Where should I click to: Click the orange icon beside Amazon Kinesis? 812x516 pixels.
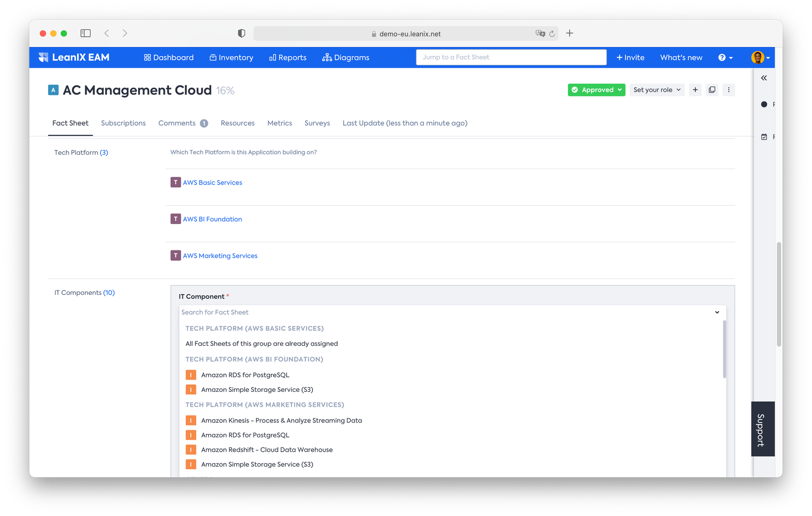pos(191,421)
